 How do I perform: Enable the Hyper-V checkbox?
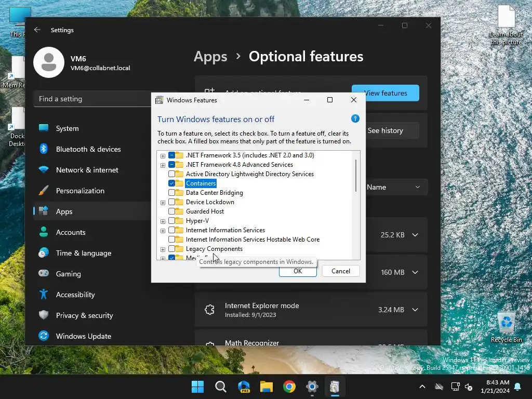171,221
